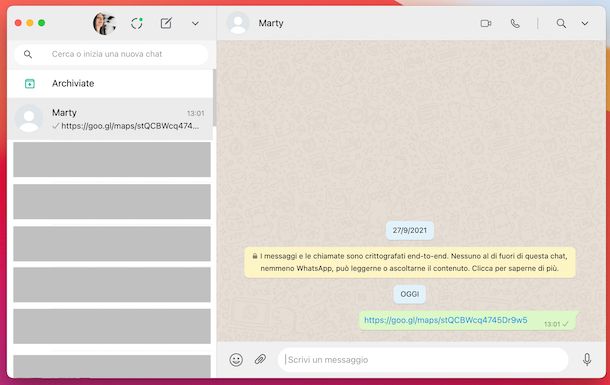Viewport: 610px width, 385px height.
Task: Open the goo.gl maps link in message
Action: pos(446,320)
